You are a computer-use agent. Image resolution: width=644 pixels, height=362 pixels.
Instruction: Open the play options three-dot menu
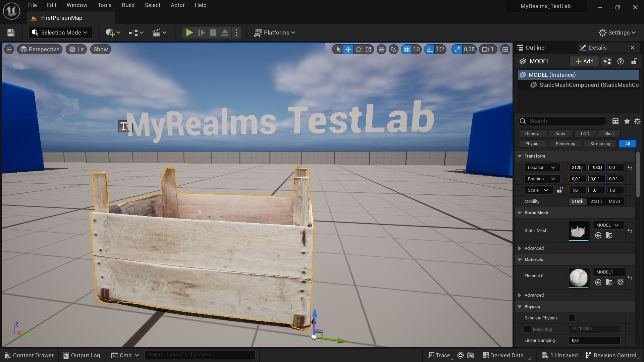click(x=237, y=33)
